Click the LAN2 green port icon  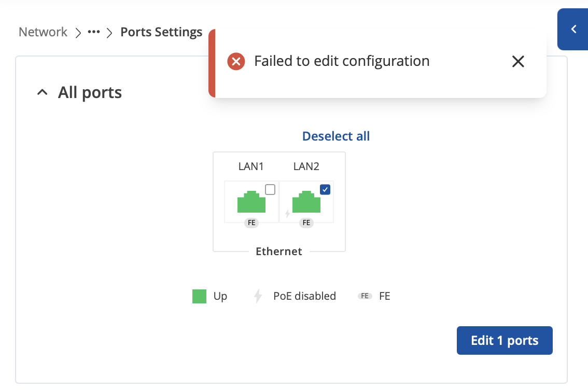pos(306,202)
